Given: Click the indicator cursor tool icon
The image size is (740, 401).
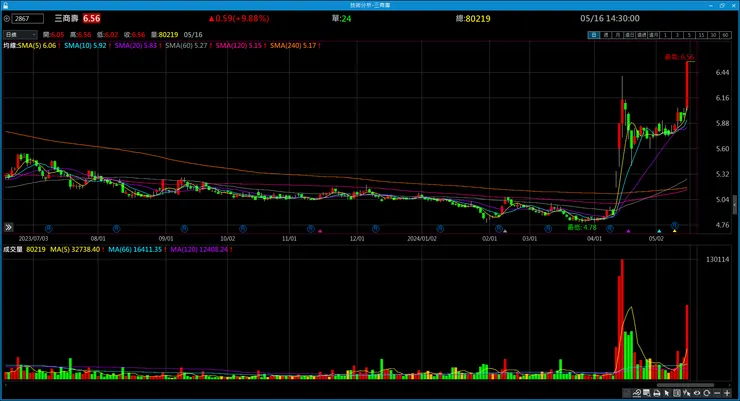Looking at the screenshot, I should 687,393.
